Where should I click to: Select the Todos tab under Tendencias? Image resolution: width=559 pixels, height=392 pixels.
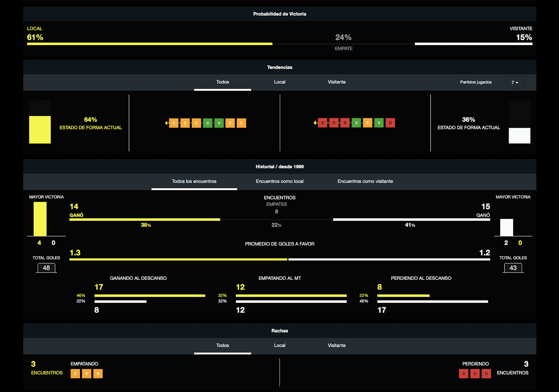tap(222, 82)
